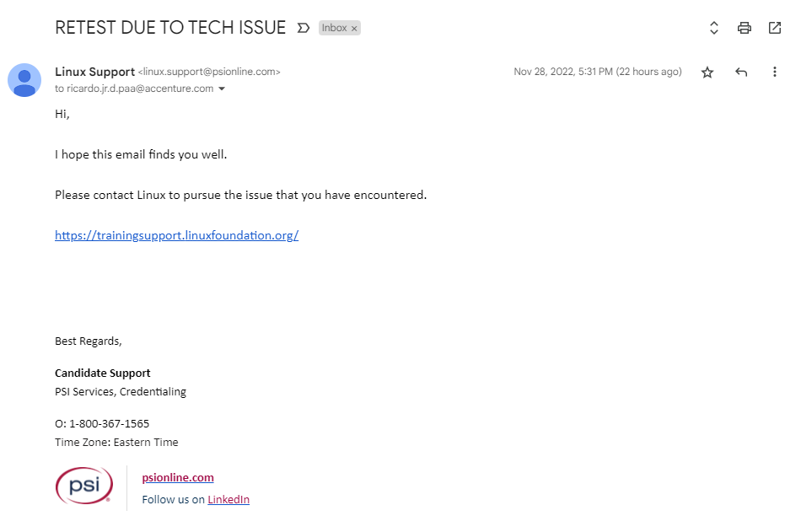
Task: Click the Inbox label chip
Action: (334, 28)
